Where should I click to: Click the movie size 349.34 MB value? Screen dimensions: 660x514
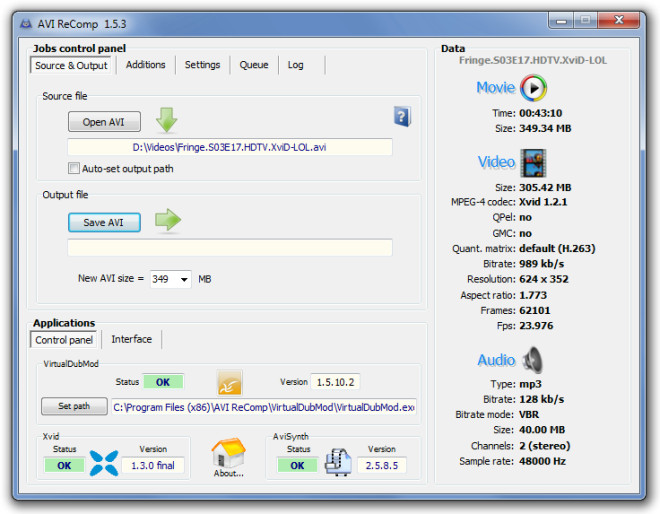pyautogui.click(x=546, y=128)
